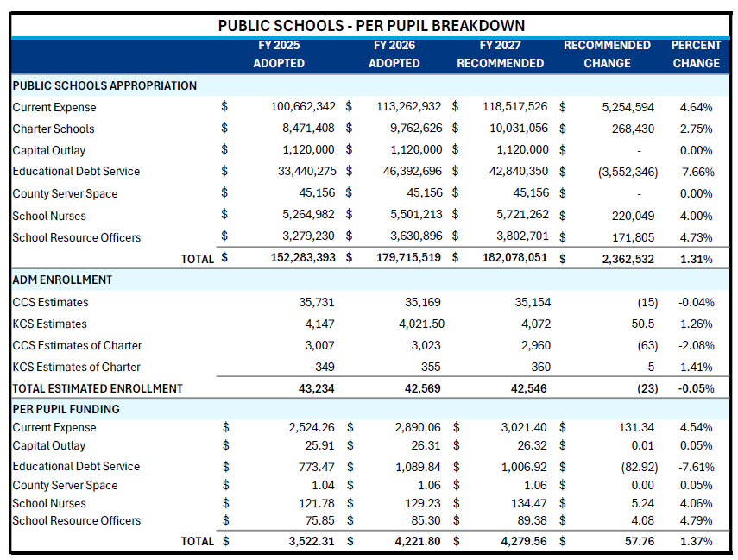Select the enrollment value 35,154
Screen dimensions: 738x560
click(x=533, y=302)
